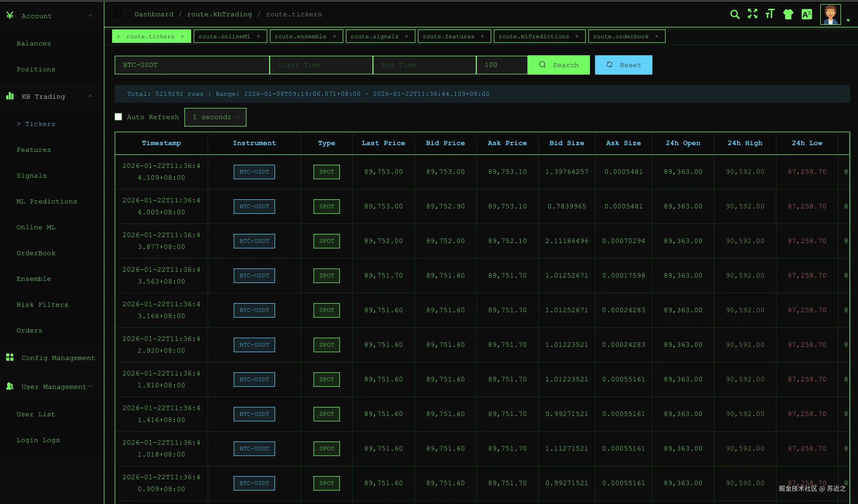Image resolution: width=858 pixels, height=504 pixels.
Task: Close the route.orderbook tab
Action: click(x=657, y=36)
